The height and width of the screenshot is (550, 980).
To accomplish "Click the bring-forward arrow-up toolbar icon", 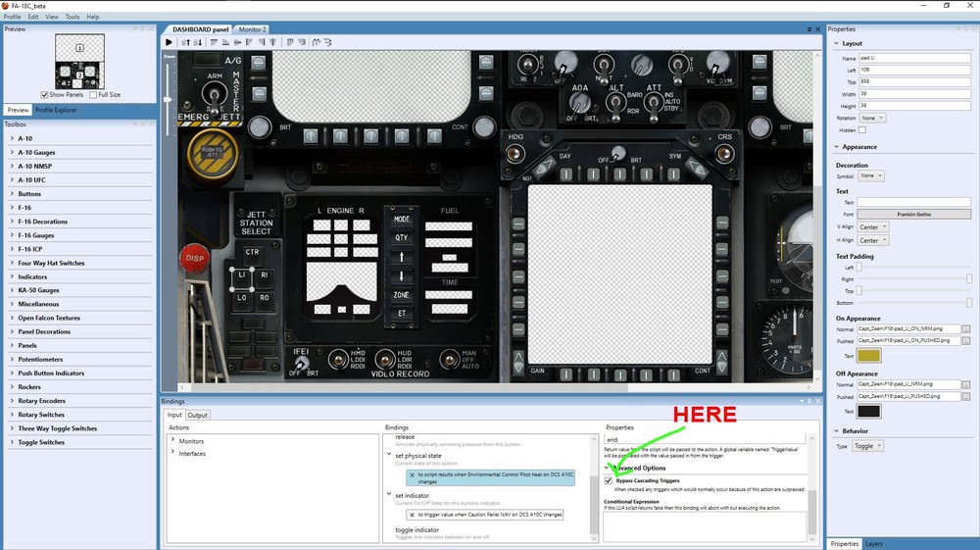I will tap(185, 42).
